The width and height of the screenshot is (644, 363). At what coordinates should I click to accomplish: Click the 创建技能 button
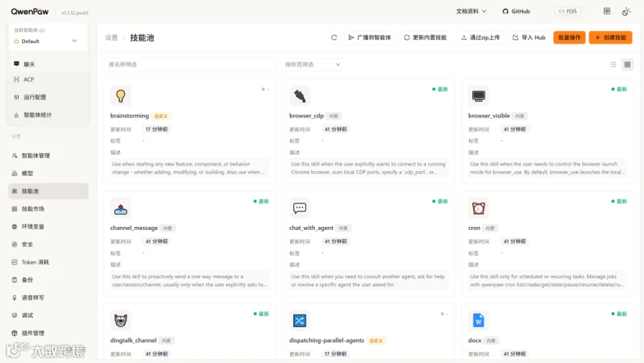click(x=610, y=37)
